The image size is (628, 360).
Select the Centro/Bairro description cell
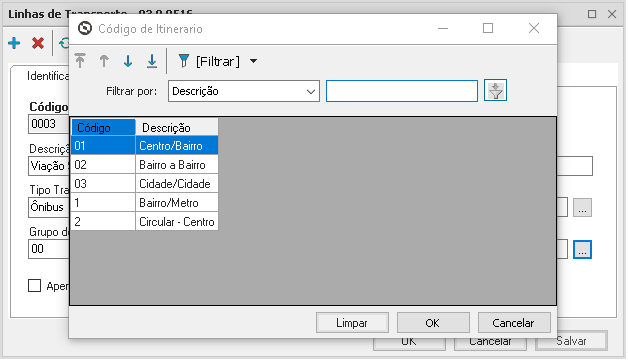pyautogui.click(x=177, y=145)
